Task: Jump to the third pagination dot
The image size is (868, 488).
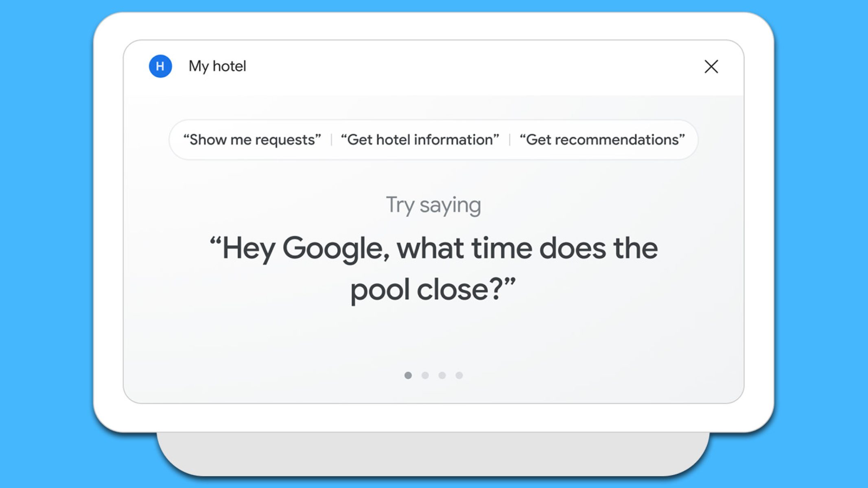Action: tap(442, 375)
